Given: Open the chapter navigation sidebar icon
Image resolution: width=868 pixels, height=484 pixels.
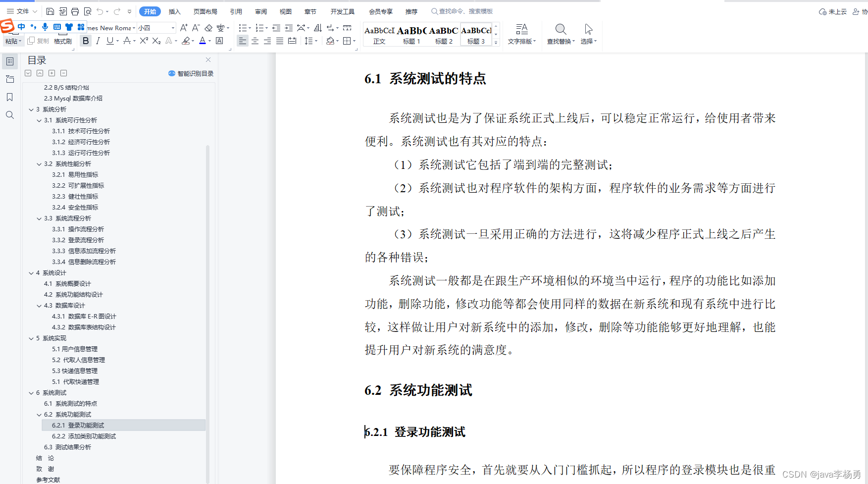Looking at the screenshot, I should click(x=10, y=79).
